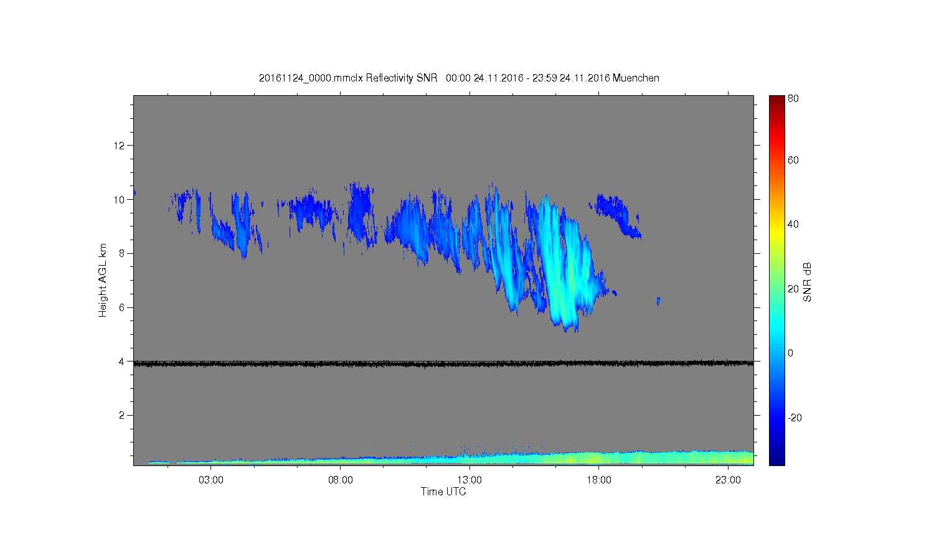Click the height axis label 10

point(120,200)
